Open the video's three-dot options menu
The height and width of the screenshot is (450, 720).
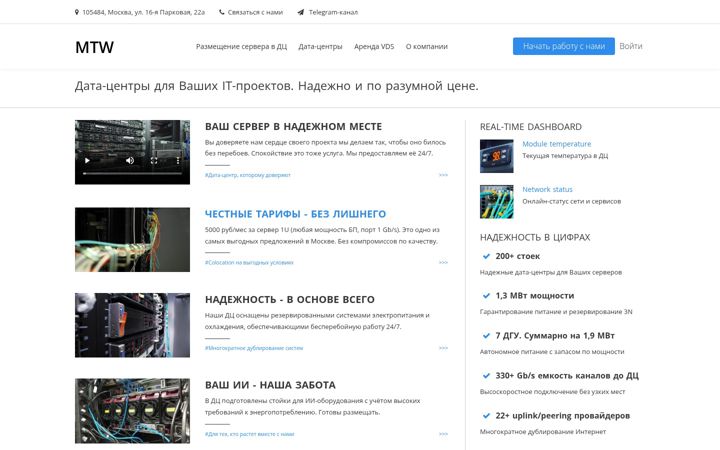coord(178,160)
